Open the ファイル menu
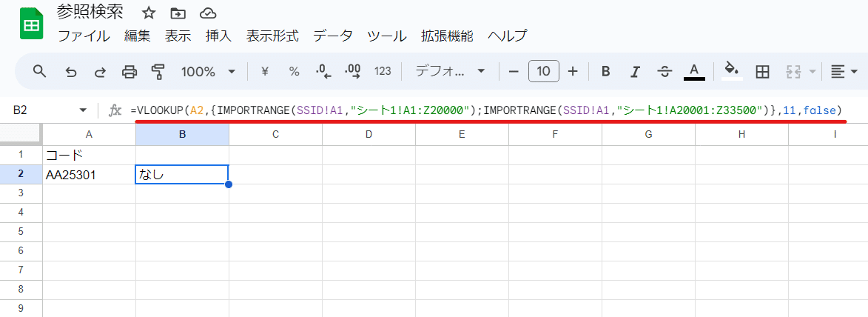Screen dimensions: 868x317 [84, 36]
